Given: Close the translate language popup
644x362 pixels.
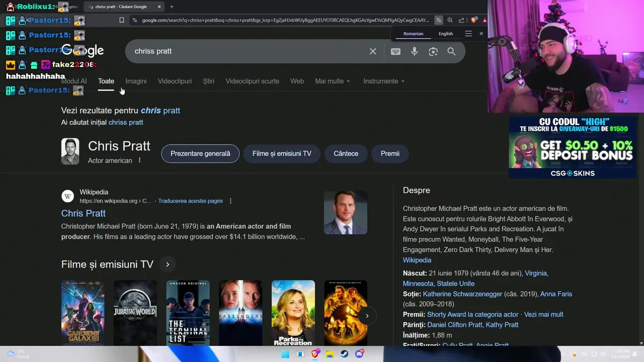Looking at the screenshot, I should pos(481,34).
